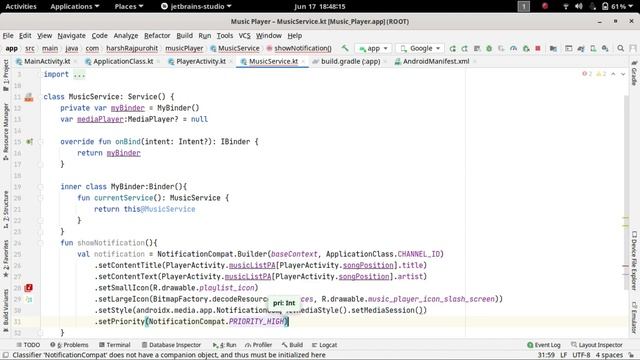Expand the collapsed import block
This screenshot has height=360, width=640.
point(79,74)
